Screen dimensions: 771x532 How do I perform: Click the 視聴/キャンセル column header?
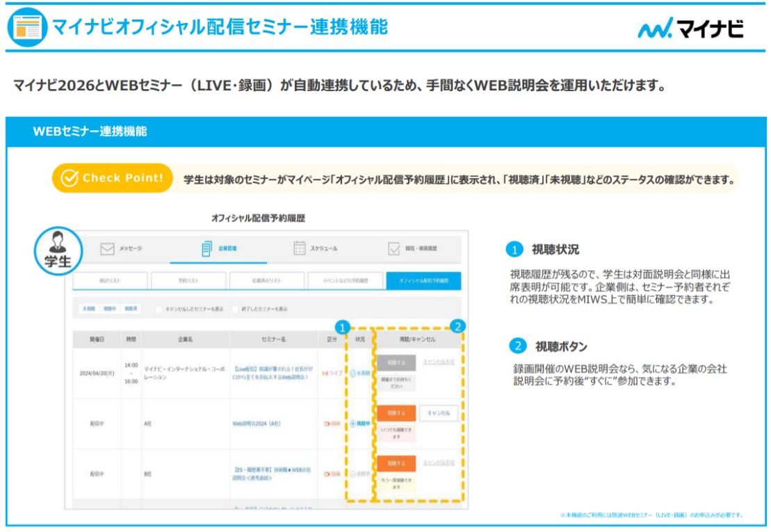pyautogui.click(x=417, y=339)
